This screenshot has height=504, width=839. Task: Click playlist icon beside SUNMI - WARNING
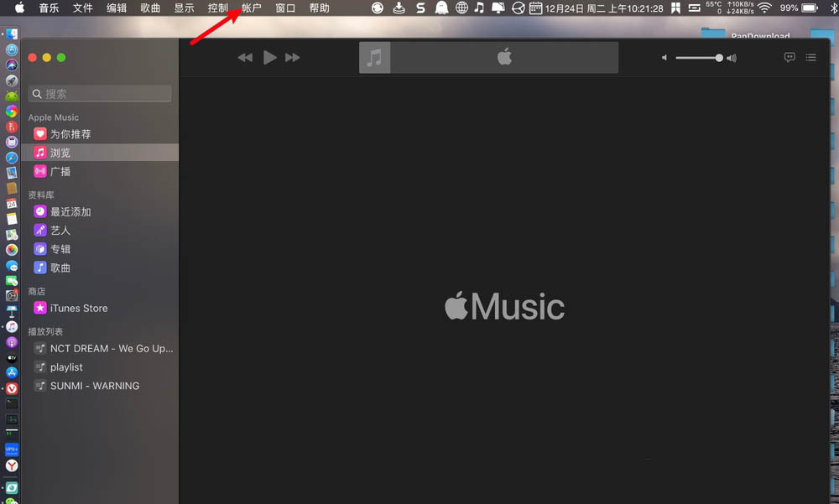40,386
